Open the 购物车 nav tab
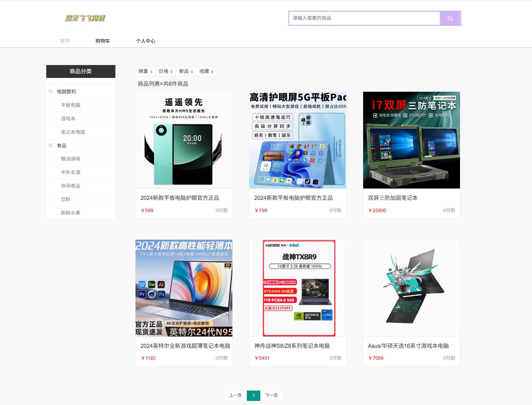 pyautogui.click(x=103, y=41)
